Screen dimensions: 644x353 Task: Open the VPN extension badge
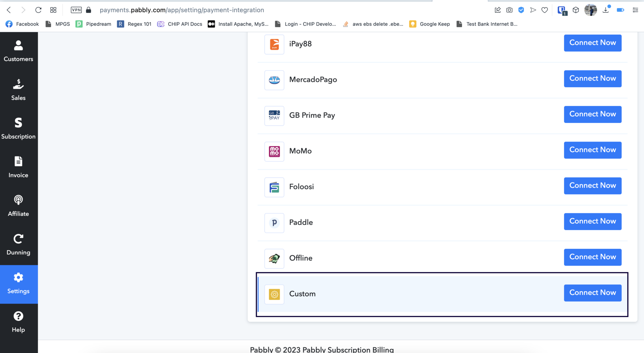pos(76,10)
